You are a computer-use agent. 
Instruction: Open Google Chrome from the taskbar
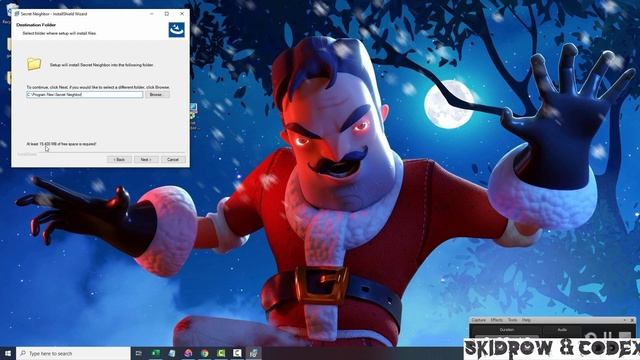[x=204, y=353]
